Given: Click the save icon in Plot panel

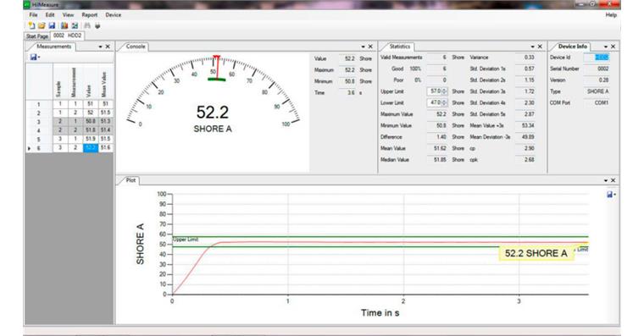Looking at the screenshot, I should (x=609, y=194).
